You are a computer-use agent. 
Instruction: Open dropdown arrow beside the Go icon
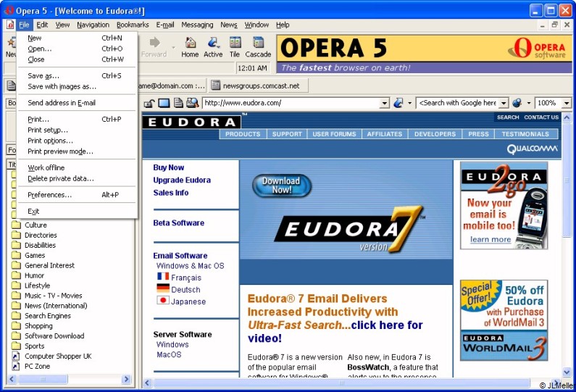(409, 103)
